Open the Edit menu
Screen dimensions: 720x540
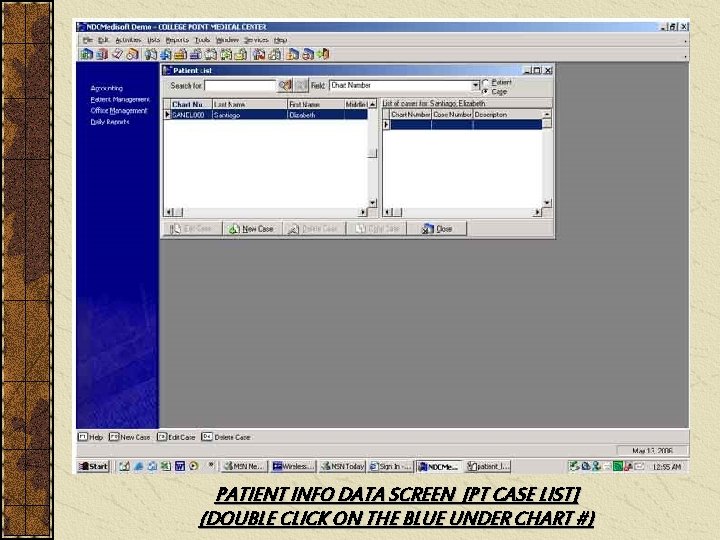point(104,40)
